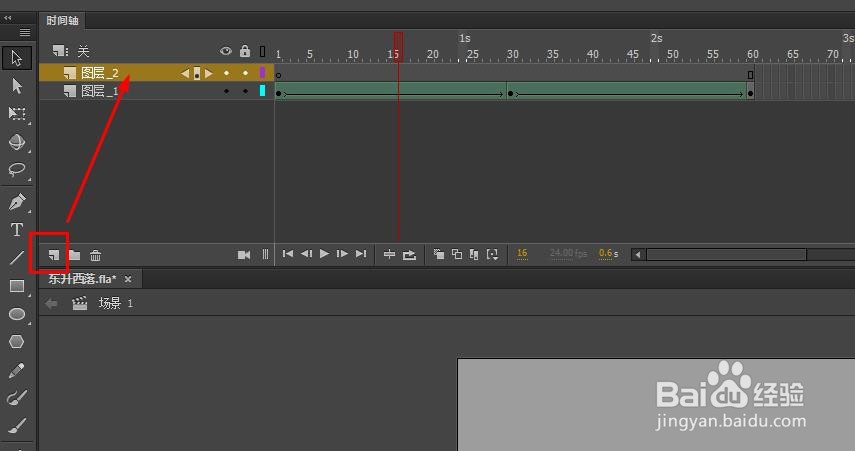855x451 pixels.
Task: Step forward one frame
Action: 342,254
